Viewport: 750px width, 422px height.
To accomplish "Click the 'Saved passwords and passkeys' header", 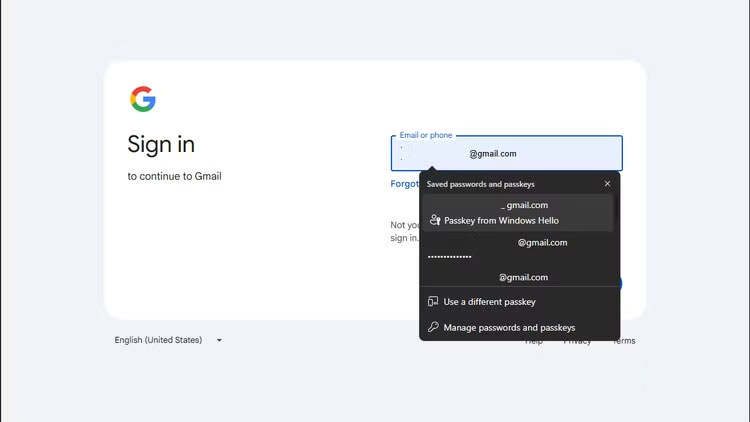I will click(480, 184).
